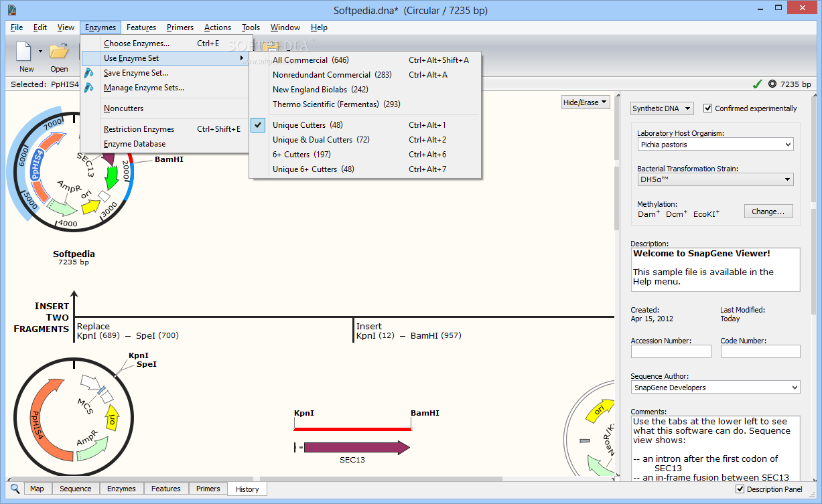Screen dimensions: 822x504
Task: Select New England Biolabs (242) set
Action: [x=365, y=90]
